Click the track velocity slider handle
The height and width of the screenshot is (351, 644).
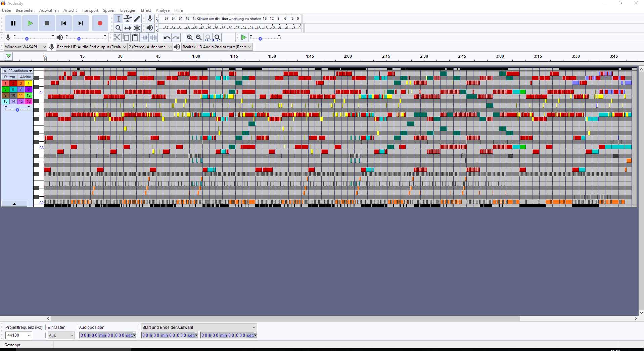(17, 110)
